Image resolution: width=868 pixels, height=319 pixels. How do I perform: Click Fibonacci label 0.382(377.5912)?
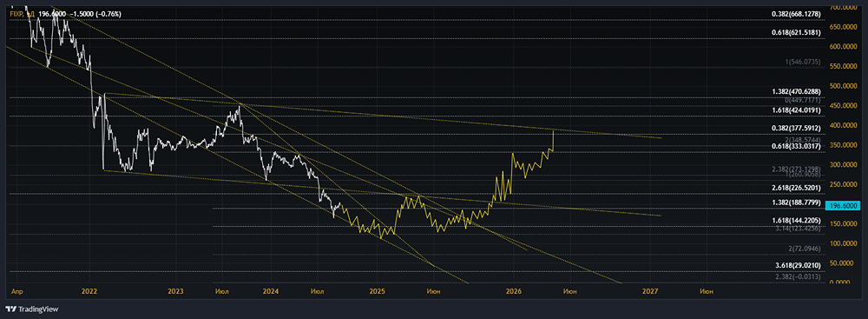tap(795, 128)
